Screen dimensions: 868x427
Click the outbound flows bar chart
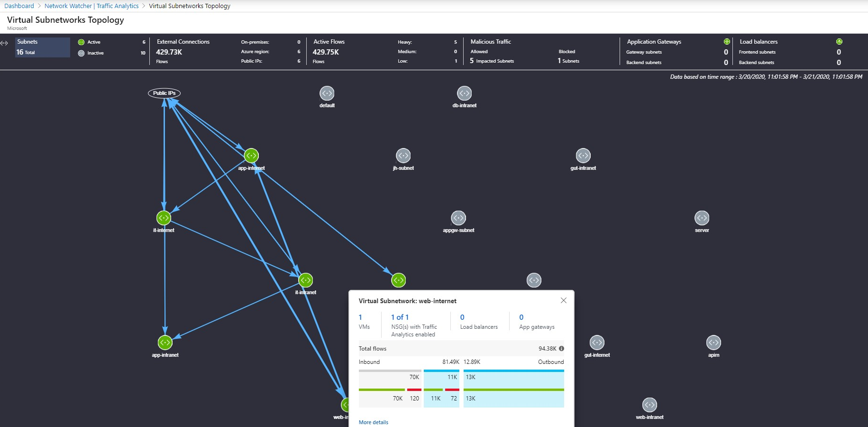513,388
